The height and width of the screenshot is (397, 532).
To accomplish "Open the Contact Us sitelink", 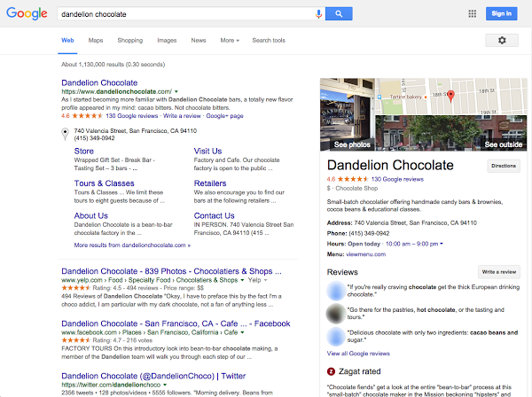I will pyautogui.click(x=214, y=216).
